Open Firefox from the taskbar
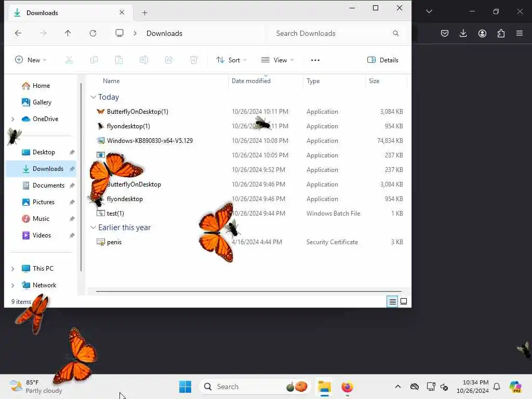 tap(347, 387)
